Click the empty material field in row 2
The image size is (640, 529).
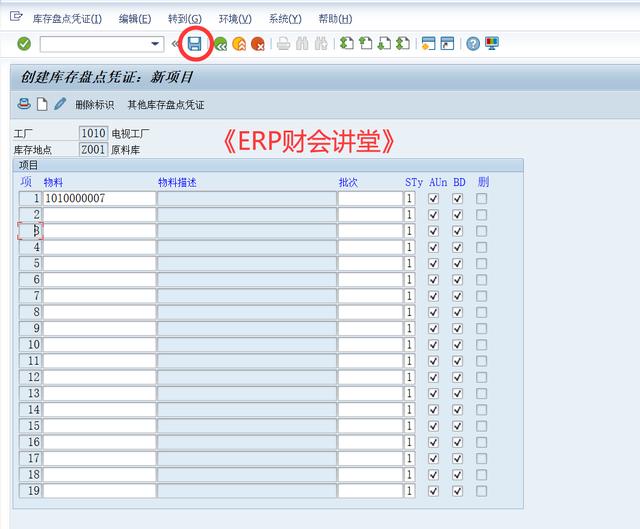(x=99, y=215)
